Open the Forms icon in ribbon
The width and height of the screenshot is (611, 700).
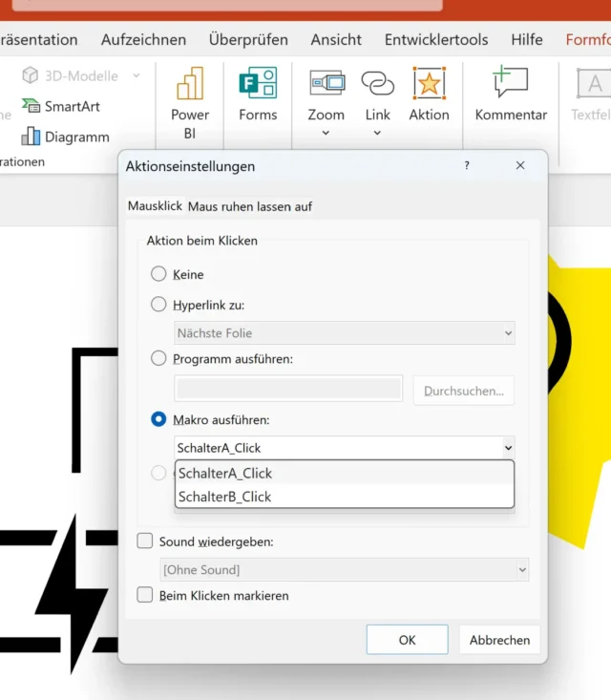click(258, 85)
